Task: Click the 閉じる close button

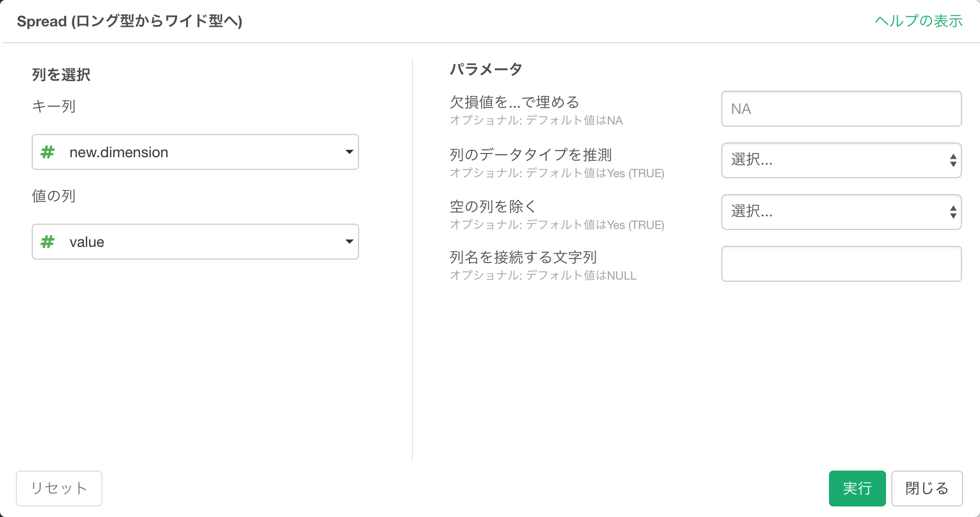Action: (927, 489)
